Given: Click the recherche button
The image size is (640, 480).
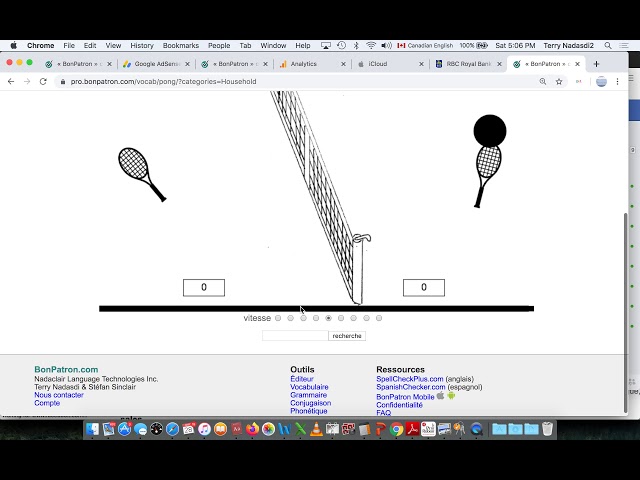Looking at the screenshot, I should point(347,336).
